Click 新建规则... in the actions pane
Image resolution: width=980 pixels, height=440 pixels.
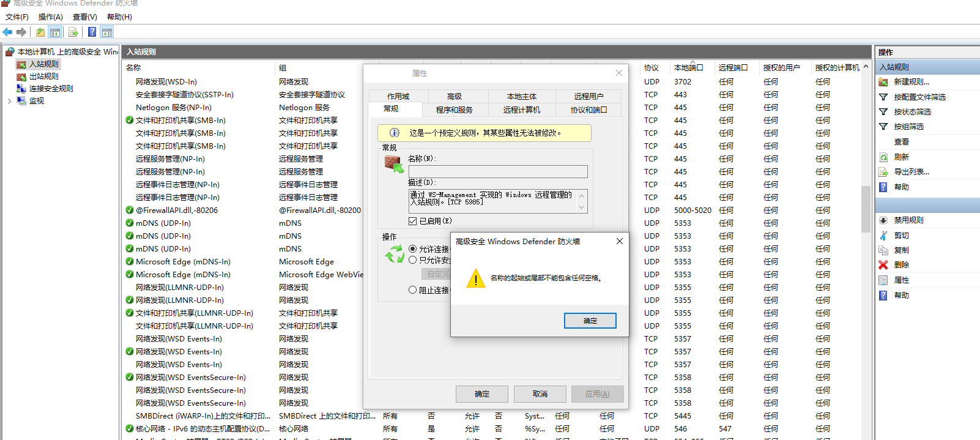[911, 82]
